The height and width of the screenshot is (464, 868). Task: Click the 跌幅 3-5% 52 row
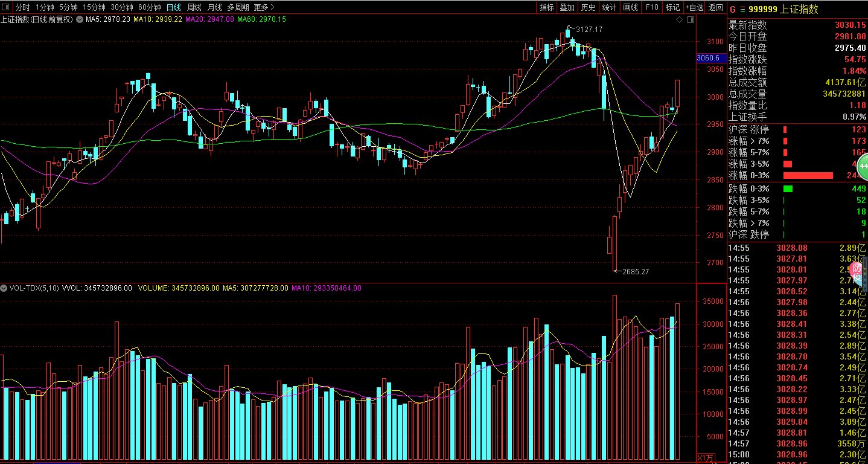pyautogui.click(x=797, y=200)
